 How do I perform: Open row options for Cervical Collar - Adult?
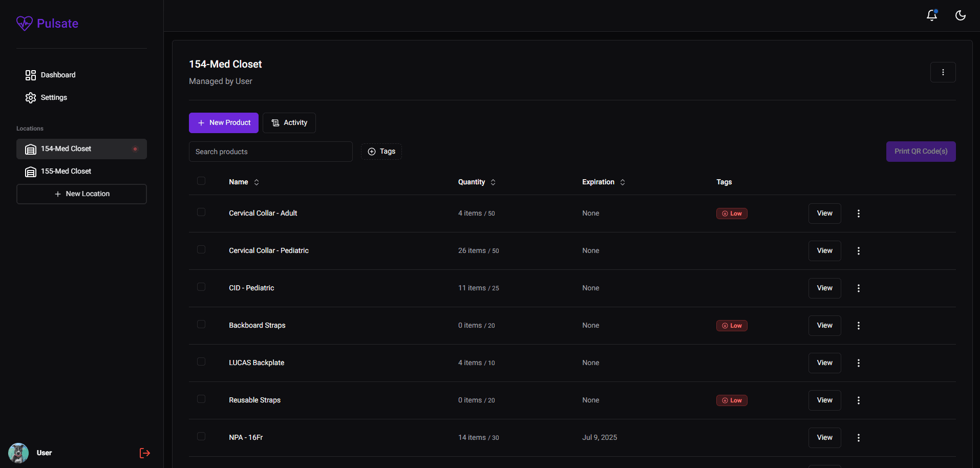(858, 214)
